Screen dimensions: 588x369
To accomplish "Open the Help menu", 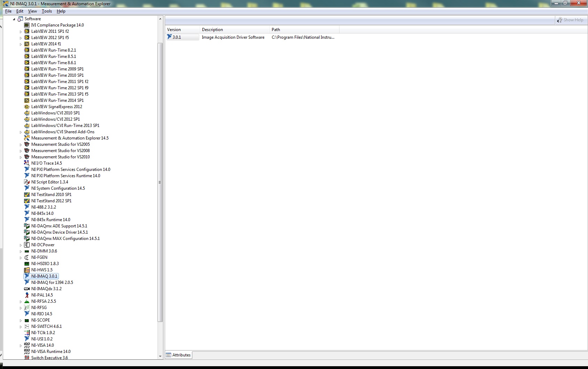I will [61, 11].
